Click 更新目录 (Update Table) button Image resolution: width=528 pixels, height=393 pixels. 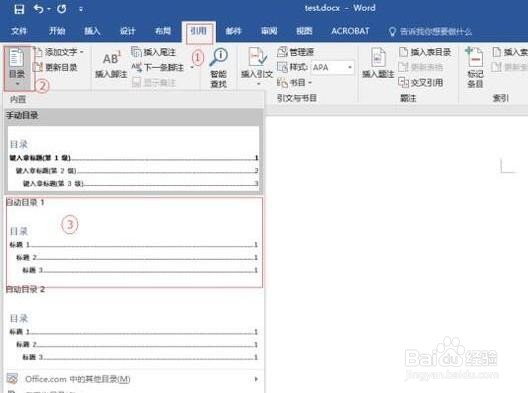(x=57, y=67)
